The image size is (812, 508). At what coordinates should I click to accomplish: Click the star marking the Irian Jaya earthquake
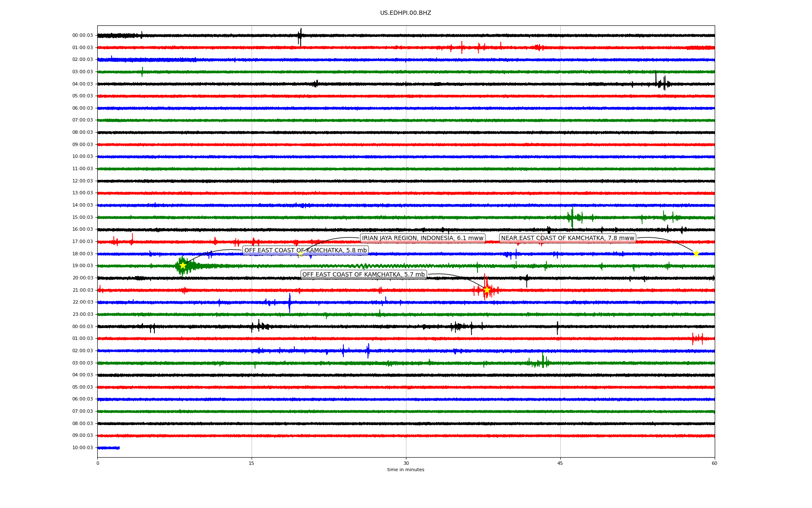300,254
